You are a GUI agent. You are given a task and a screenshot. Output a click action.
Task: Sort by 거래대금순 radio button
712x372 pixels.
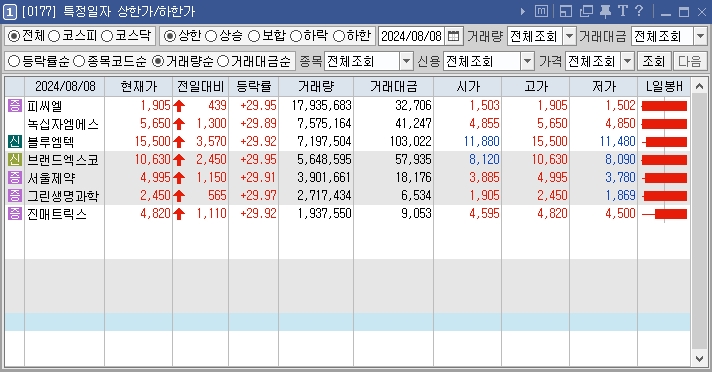[x=223, y=61]
